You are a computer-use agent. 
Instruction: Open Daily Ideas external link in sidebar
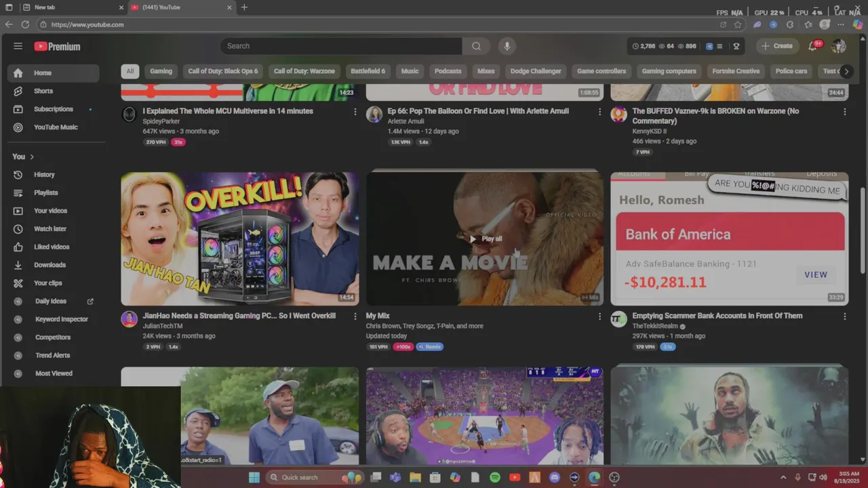click(x=90, y=302)
